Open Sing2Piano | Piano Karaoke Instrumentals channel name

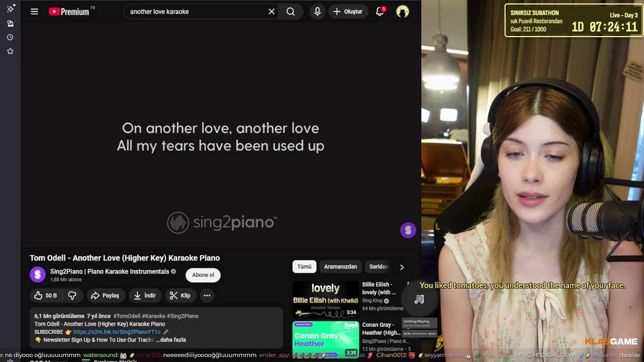point(110,271)
